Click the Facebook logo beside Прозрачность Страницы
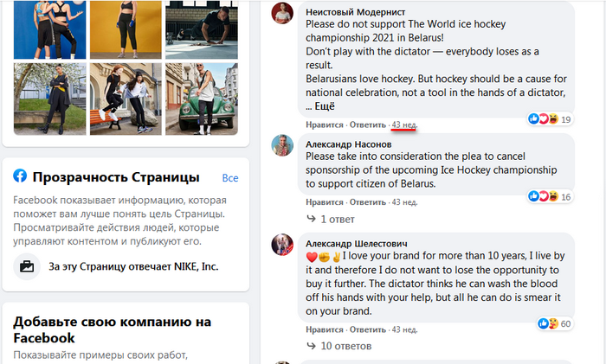Viewport: 606px width, 364px height. pyautogui.click(x=20, y=176)
